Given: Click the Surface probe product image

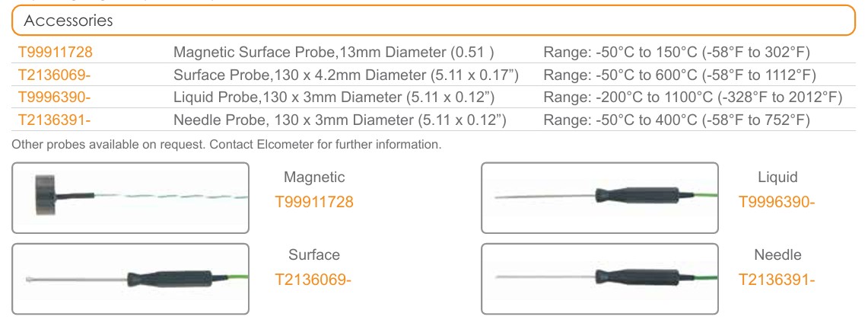Looking at the screenshot, I should (131, 278).
